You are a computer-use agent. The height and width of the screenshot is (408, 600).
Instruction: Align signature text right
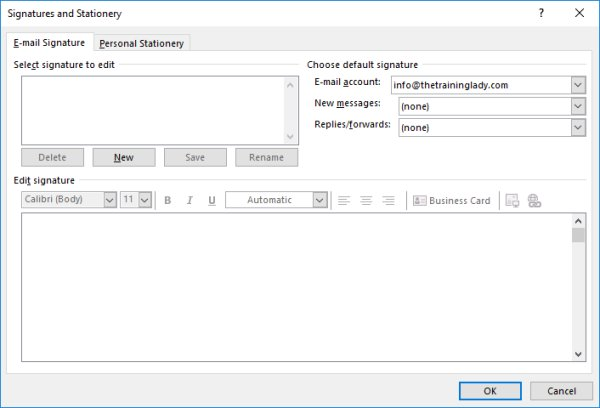coord(388,200)
